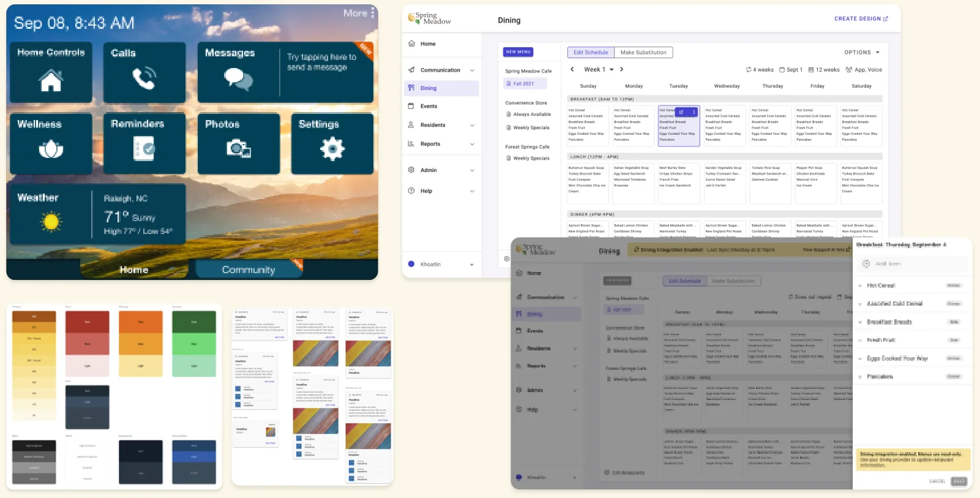The width and height of the screenshot is (980, 498).
Task: Open Fall 2021 menu
Action: 524,83
